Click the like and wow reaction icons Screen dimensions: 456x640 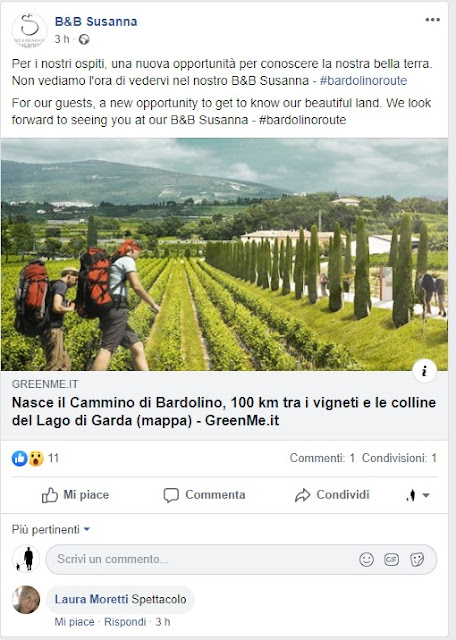click(x=28, y=458)
